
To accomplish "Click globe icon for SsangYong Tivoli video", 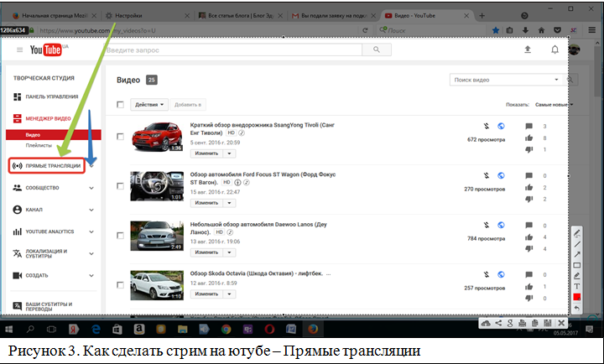I will coord(501,127).
